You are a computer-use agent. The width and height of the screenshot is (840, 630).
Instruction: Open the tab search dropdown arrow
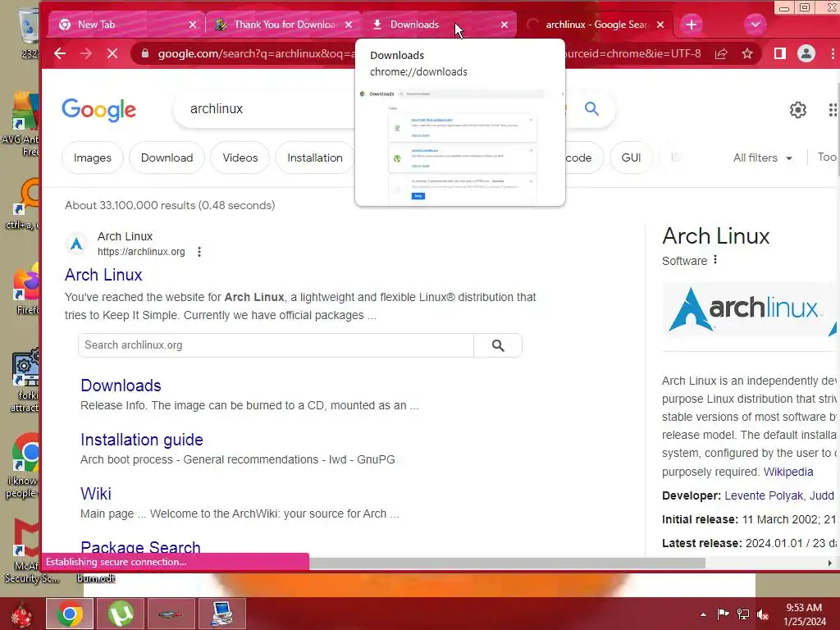(756, 25)
